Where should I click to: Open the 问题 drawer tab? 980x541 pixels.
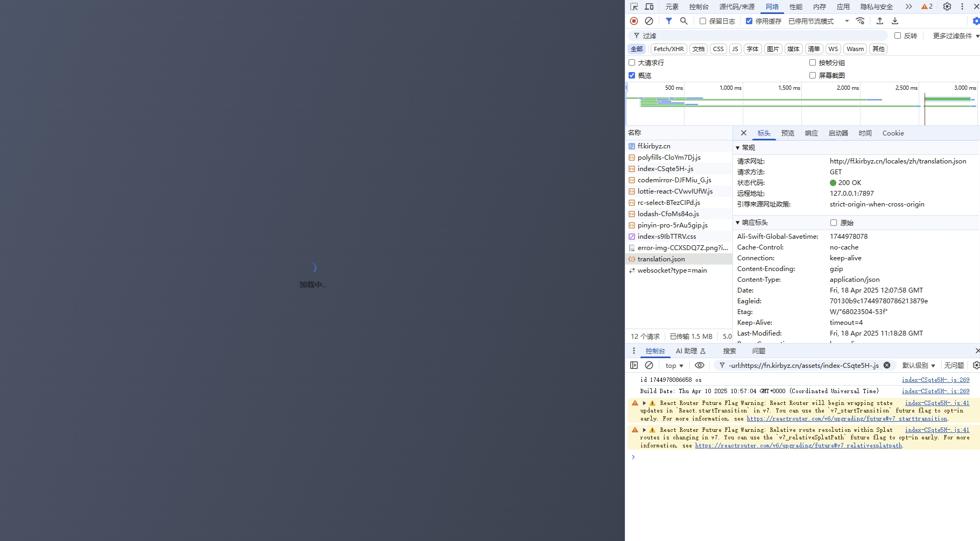click(x=758, y=351)
